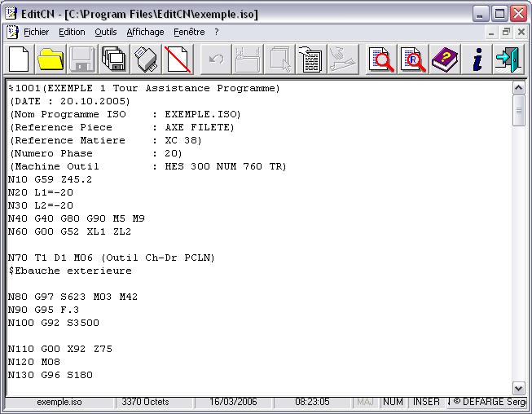Open the Find and Replace tool

point(414,59)
